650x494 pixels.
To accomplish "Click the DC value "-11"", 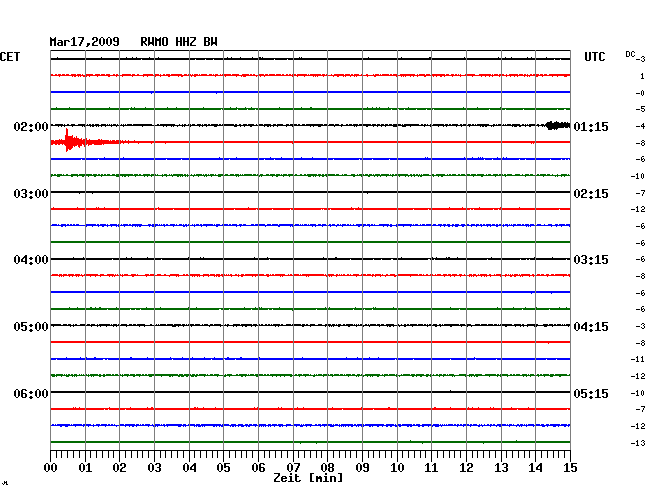I will 638,359.
